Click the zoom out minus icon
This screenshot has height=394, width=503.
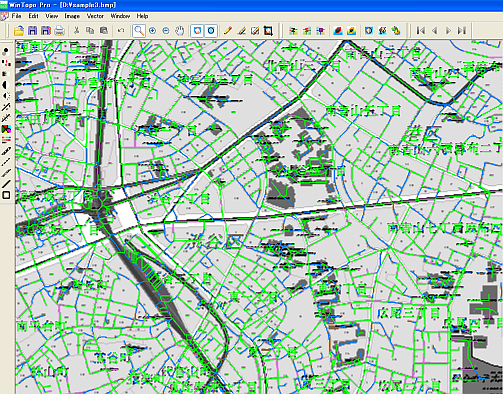166,31
